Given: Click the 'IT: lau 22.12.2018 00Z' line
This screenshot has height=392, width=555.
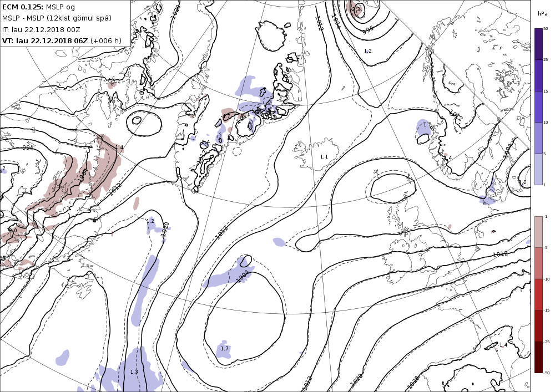Looking at the screenshot, I should point(41,29).
